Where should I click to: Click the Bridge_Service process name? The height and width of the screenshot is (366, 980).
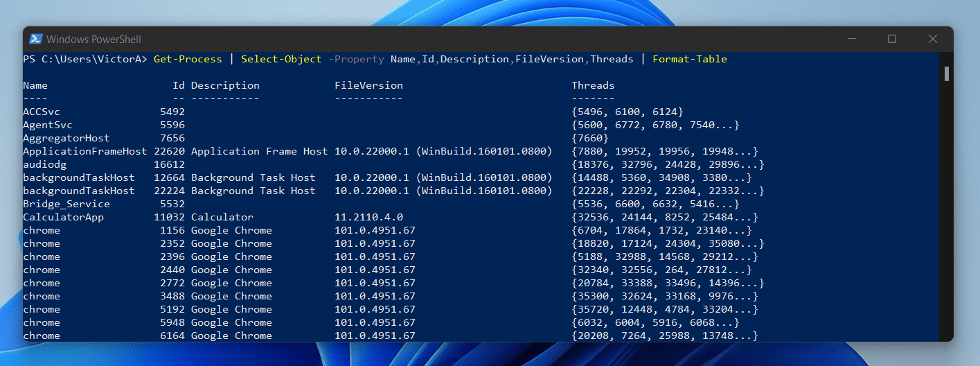66,204
